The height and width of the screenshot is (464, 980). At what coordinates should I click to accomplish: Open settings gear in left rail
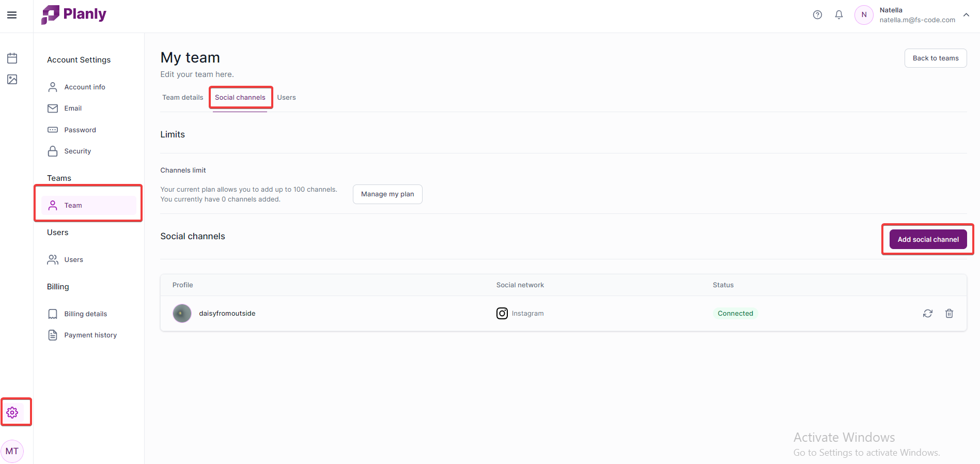point(12,412)
